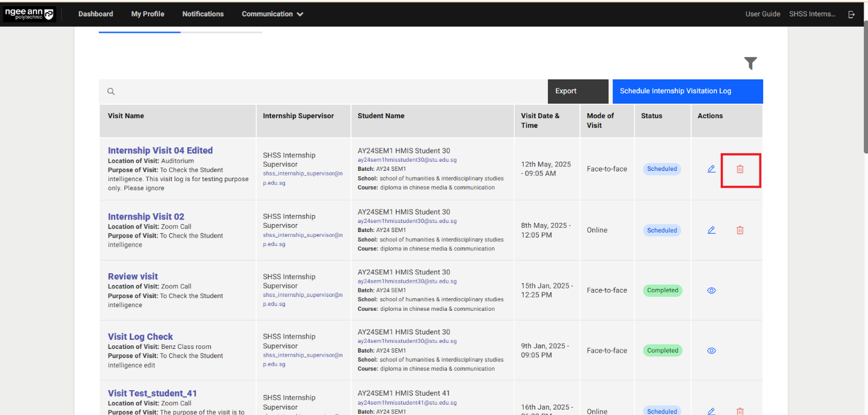Click into the search input field
The width and height of the screenshot is (868, 415).
coord(327,91)
